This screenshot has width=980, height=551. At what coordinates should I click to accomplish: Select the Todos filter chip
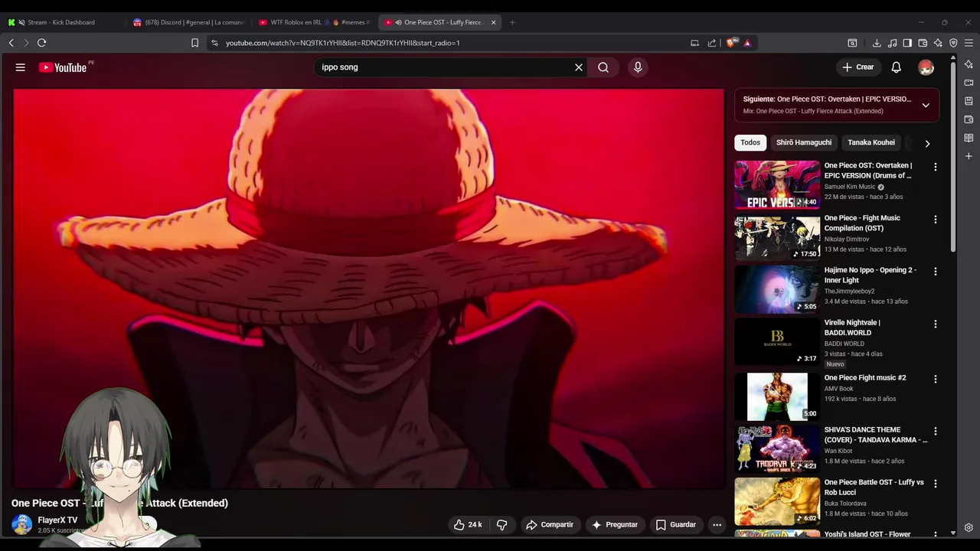(x=750, y=142)
